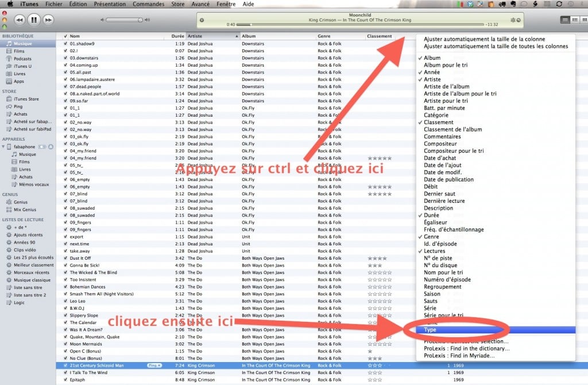
Task: Open Ping in the sidebar
Action: [x=18, y=106]
